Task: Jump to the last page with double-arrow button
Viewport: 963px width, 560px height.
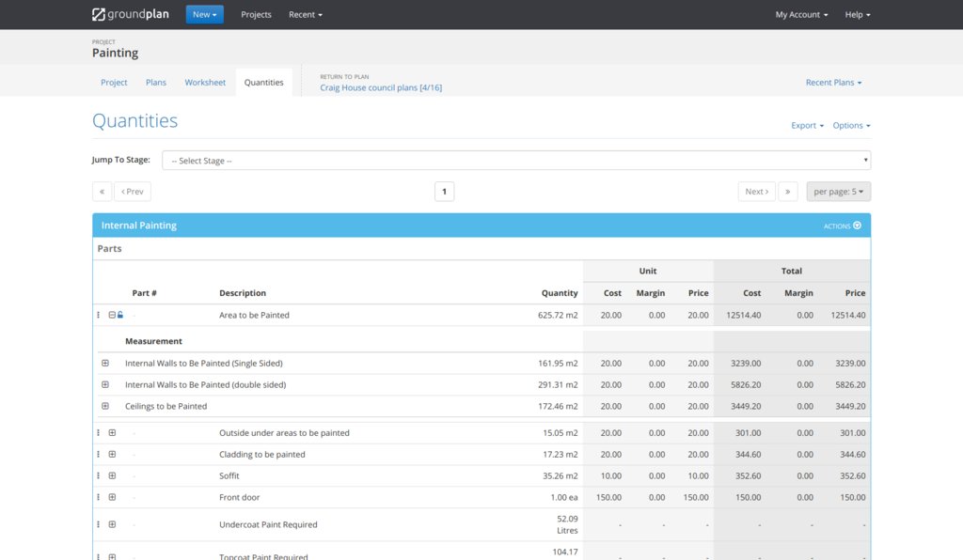Action: tap(788, 192)
